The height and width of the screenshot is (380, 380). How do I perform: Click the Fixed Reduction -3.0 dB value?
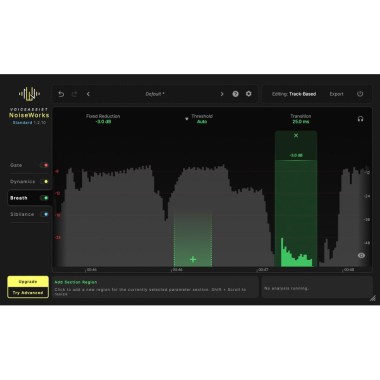[103, 122]
